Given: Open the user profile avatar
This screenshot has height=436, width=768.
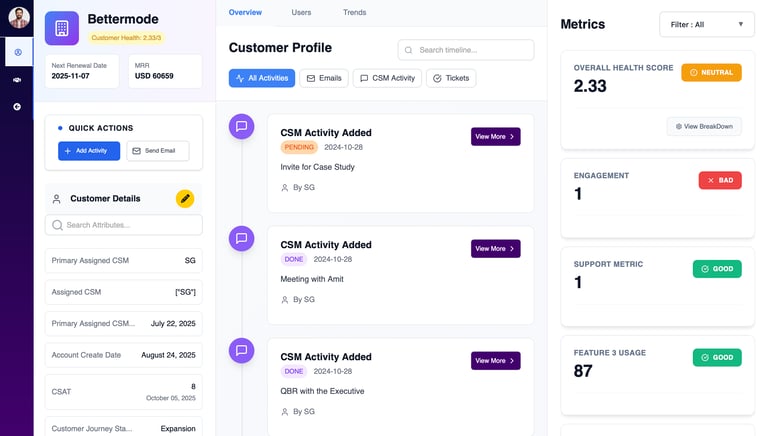Looking at the screenshot, I should pos(19,18).
